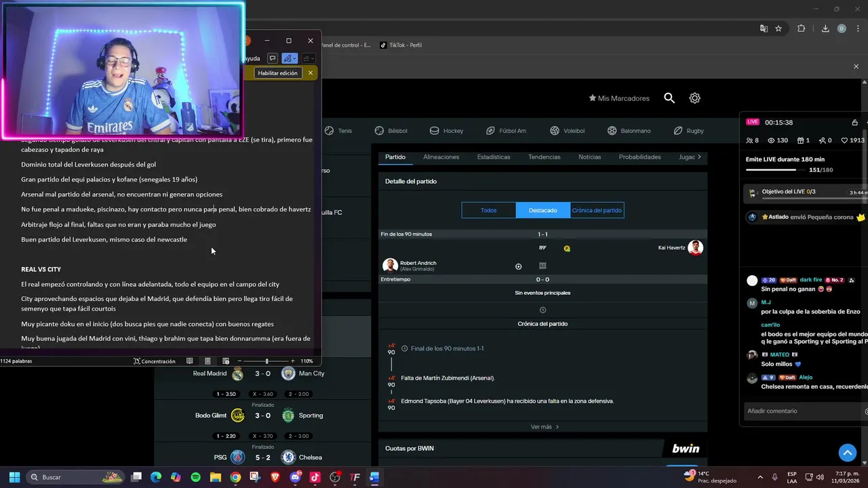Switch to the Tendencias tab
Viewport: 868px width, 488px height.
click(x=545, y=157)
